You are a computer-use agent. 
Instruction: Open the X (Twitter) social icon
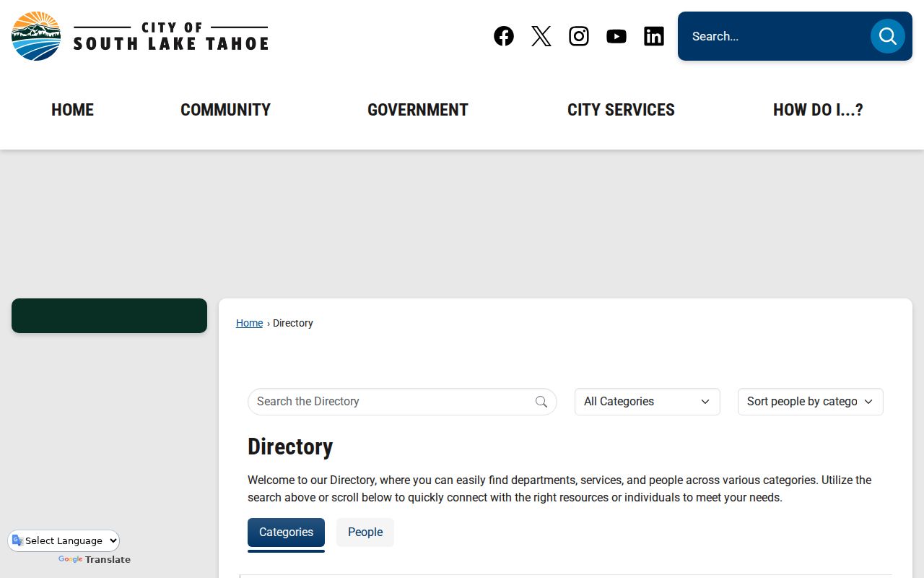click(541, 36)
